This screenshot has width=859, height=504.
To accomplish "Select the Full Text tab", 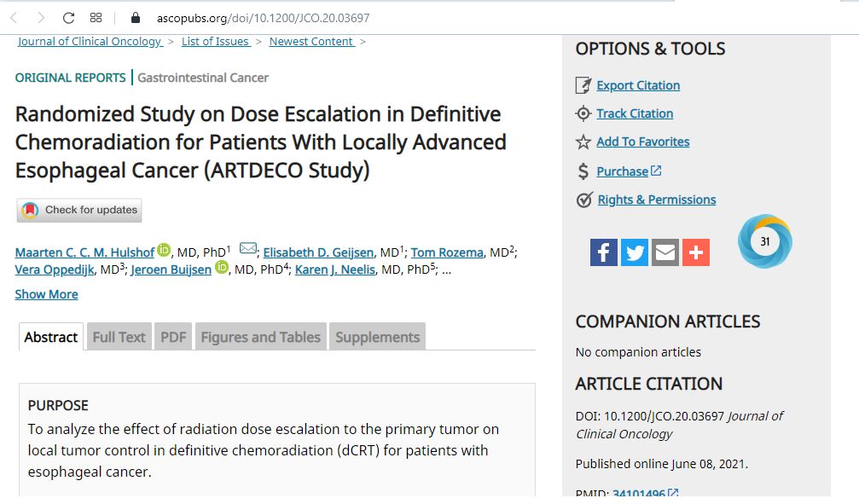I will click(119, 336).
